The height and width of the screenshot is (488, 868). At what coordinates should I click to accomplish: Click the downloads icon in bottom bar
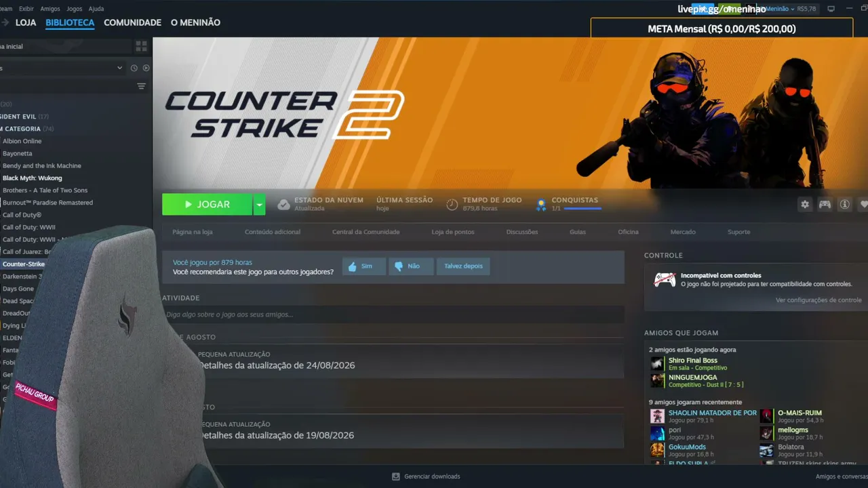395,476
